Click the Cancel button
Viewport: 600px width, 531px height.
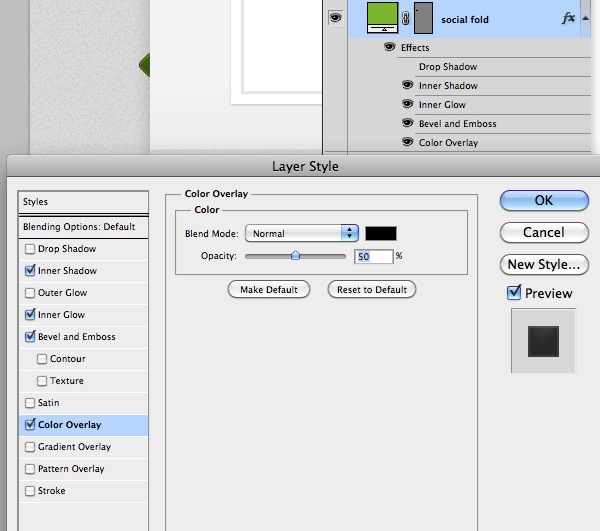point(544,233)
